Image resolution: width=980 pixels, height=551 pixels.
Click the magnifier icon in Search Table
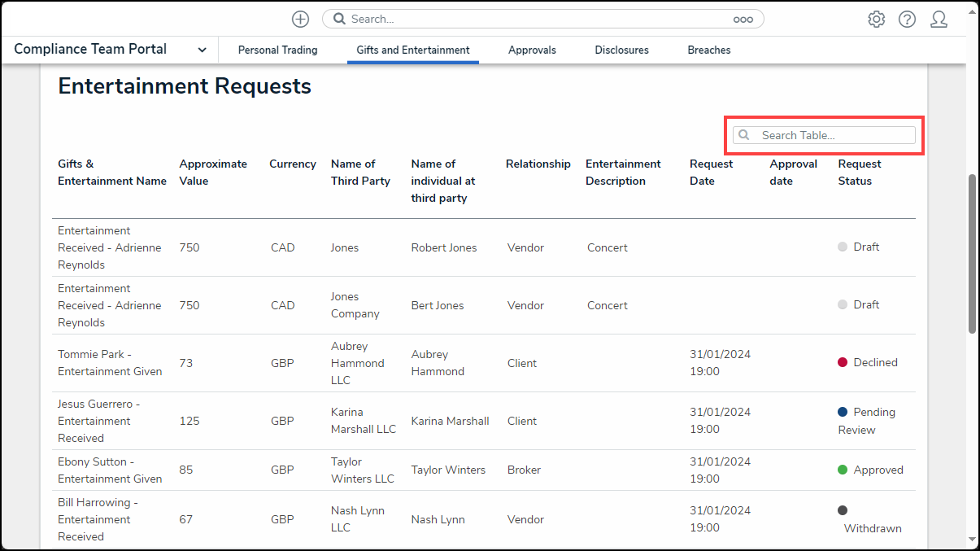(x=743, y=135)
